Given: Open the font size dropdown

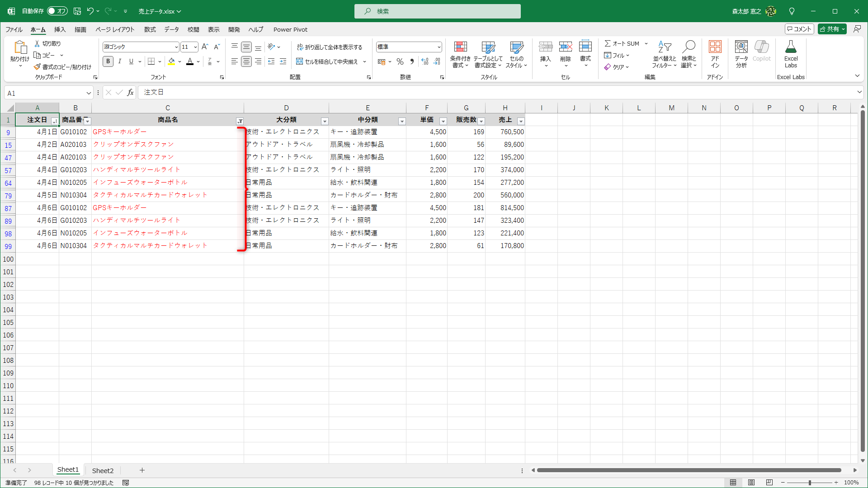Looking at the screenshot, I should coord(195,47).
